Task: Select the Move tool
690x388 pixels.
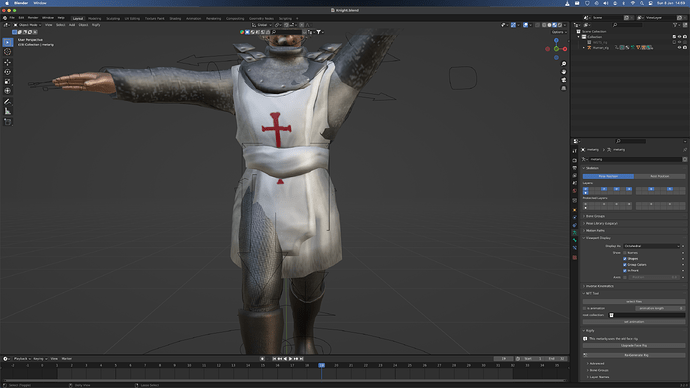Action: click(x=7, y=62)
